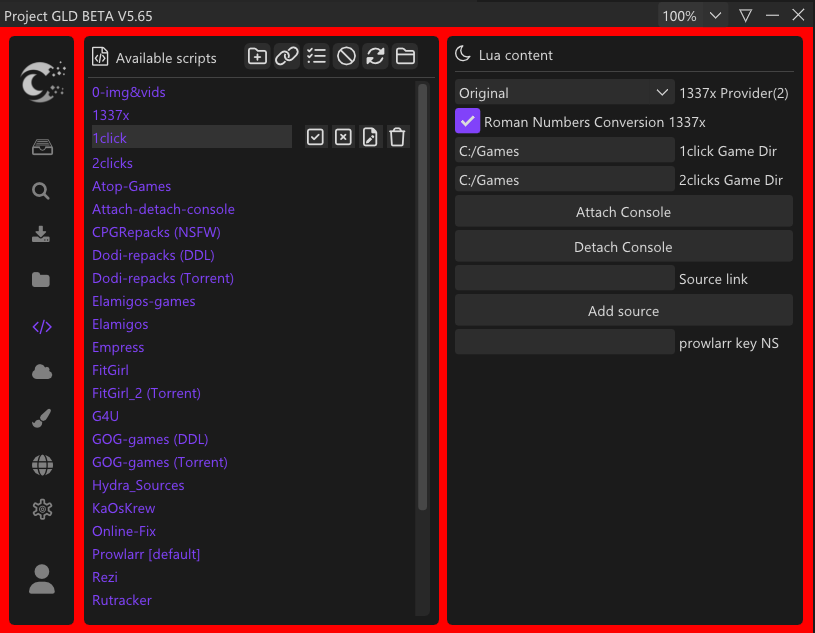Click the Attach Console button
Viewport: 815px width, 633px height.
click(x=623, y=212)
